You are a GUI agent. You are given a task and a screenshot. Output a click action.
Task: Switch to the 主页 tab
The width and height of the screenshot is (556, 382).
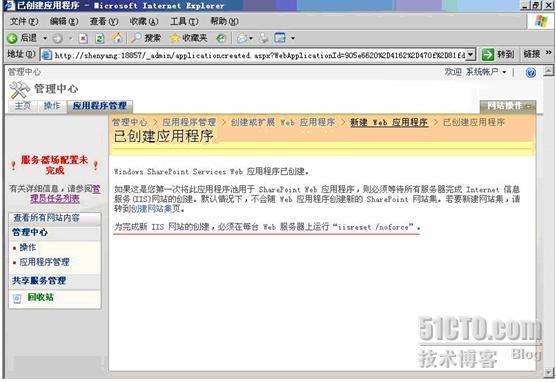click(23, 106)
